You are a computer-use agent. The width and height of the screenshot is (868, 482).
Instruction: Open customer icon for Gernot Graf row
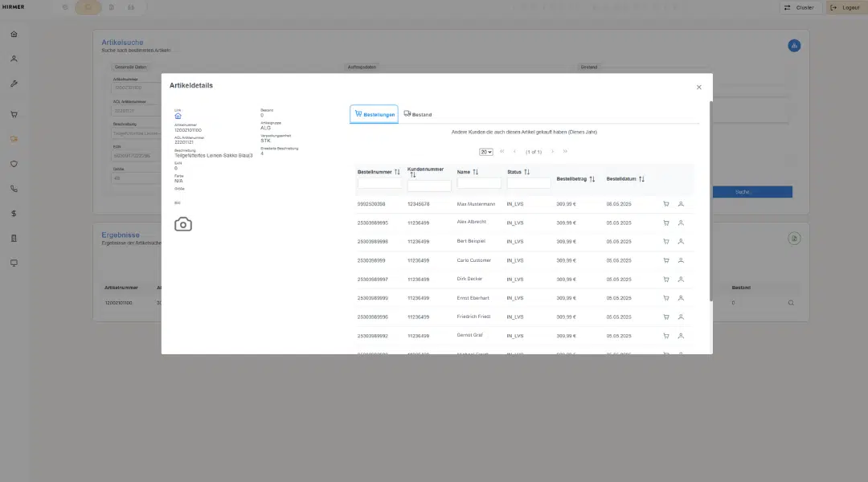(681, 336)
